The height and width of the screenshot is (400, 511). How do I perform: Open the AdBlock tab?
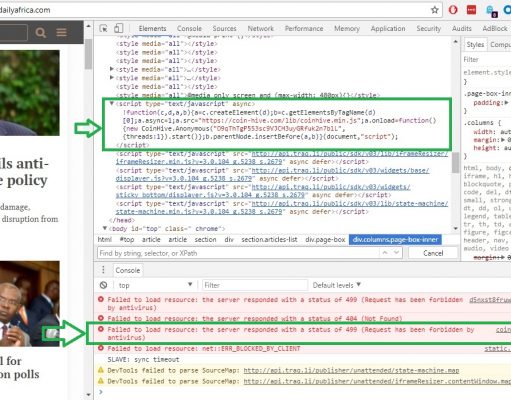495,29
